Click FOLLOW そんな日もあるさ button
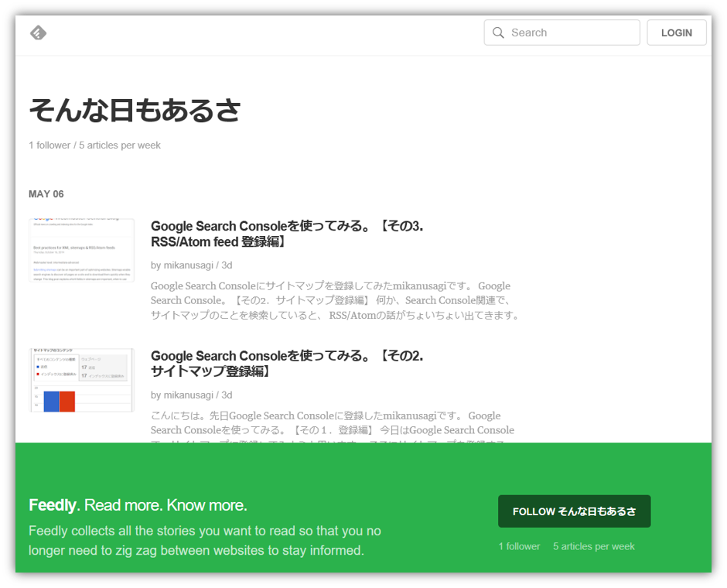This screenshot has height=588, width=727. click(574, 511)
